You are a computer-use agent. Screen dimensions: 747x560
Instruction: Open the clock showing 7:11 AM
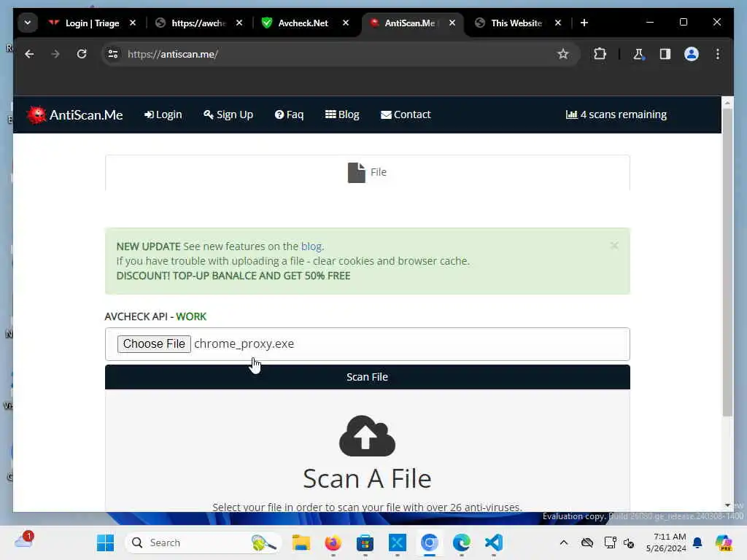(666, 542)
